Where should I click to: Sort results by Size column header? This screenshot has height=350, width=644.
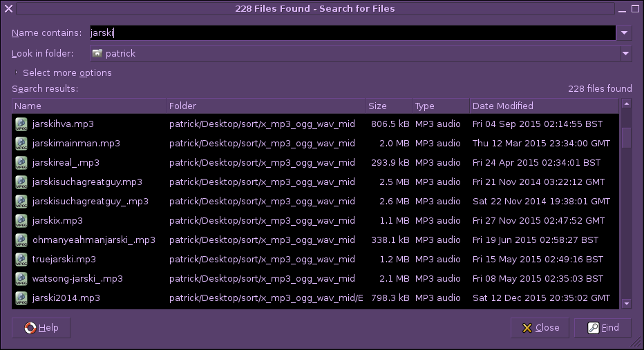tap(388, 106)
